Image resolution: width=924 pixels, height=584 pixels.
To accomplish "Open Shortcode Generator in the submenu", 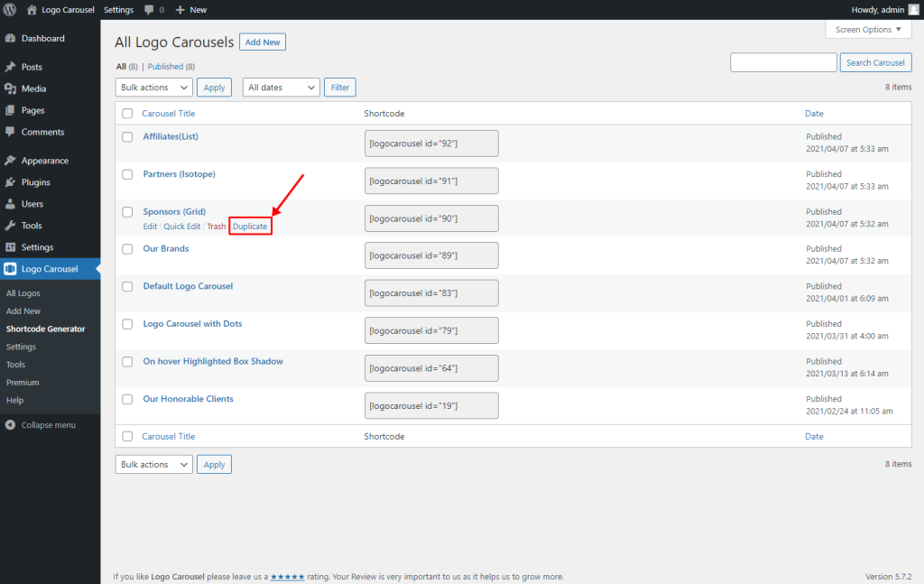I will (43, 329).
